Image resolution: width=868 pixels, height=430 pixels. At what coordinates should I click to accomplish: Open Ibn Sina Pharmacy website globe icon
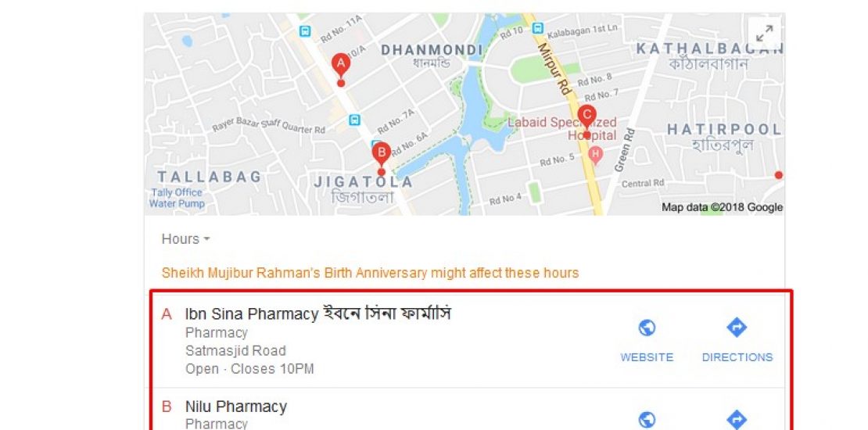pyautogui.click(x=647, y=328)
